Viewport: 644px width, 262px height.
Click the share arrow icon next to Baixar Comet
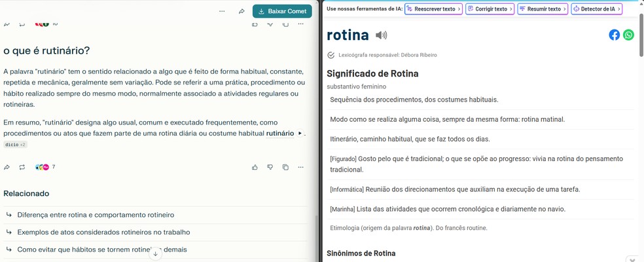tap(242, 11)
